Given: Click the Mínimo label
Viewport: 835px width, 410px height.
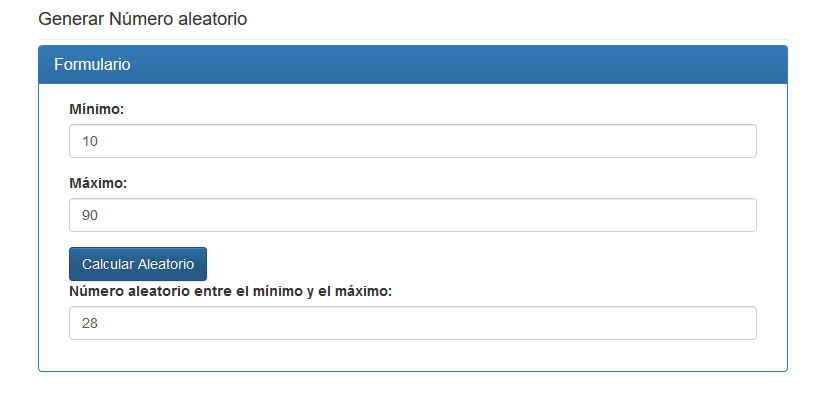Looking at the screenshot, I should point(96,110).
